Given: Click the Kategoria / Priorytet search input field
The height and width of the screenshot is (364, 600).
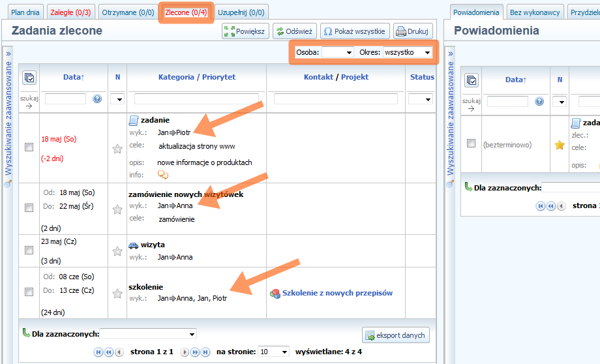Looking at the screenshot, I should pos(196,99).
